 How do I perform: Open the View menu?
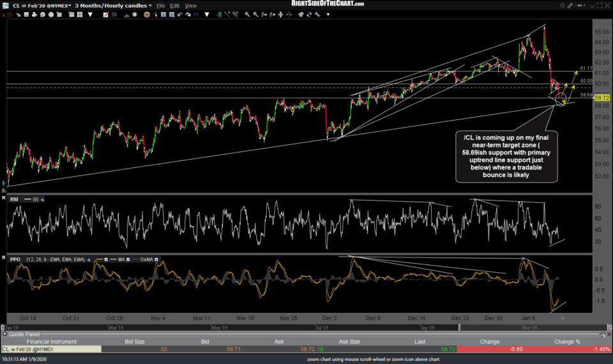[191, 5]
